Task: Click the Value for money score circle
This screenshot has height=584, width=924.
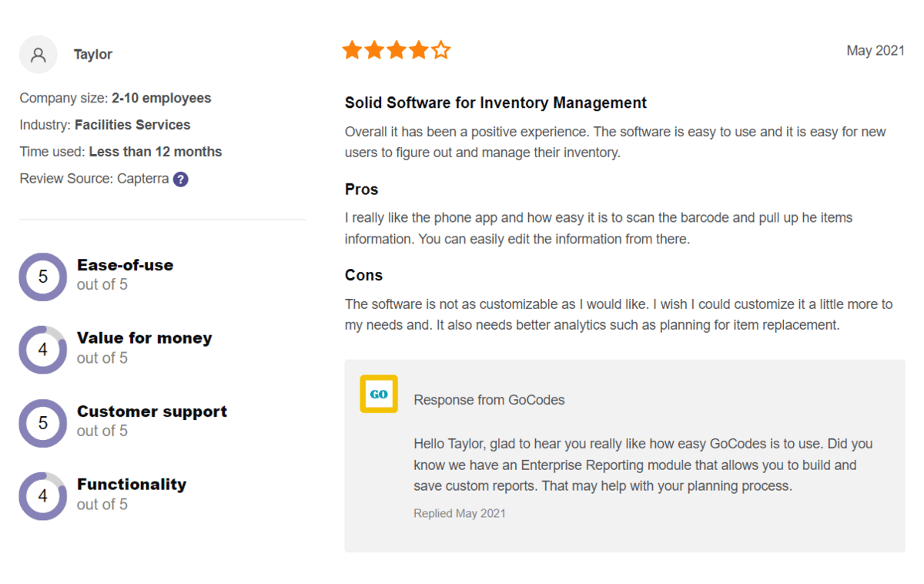Action: click(43, 350)
